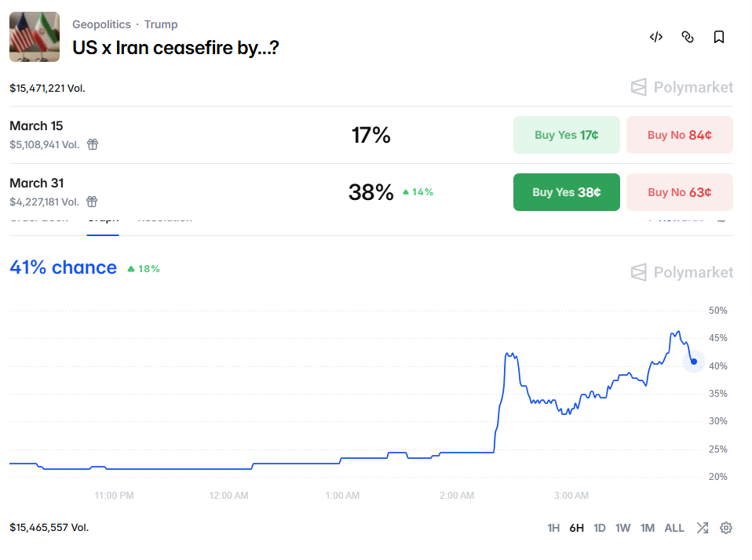
Task: Buy Yes at 38¢ for March 31
Action: click(566, 192)
